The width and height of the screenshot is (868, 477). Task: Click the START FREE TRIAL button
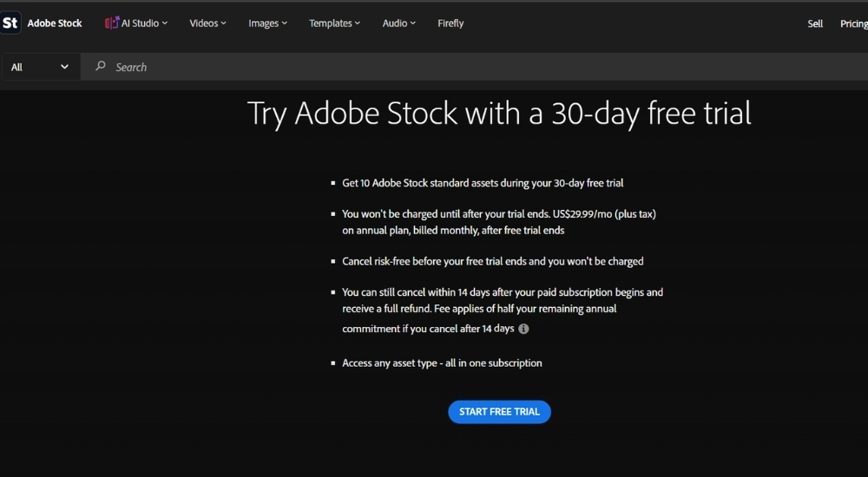tap(499, 412)
